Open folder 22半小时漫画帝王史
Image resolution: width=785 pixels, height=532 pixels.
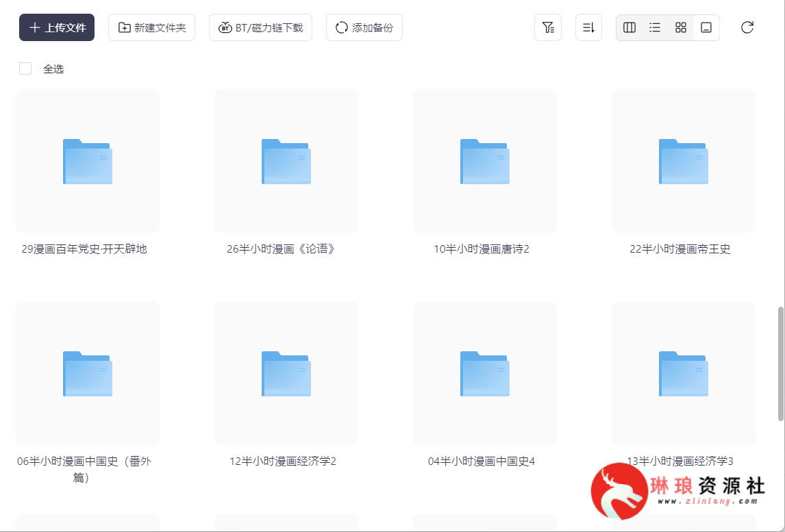point(684,161)
